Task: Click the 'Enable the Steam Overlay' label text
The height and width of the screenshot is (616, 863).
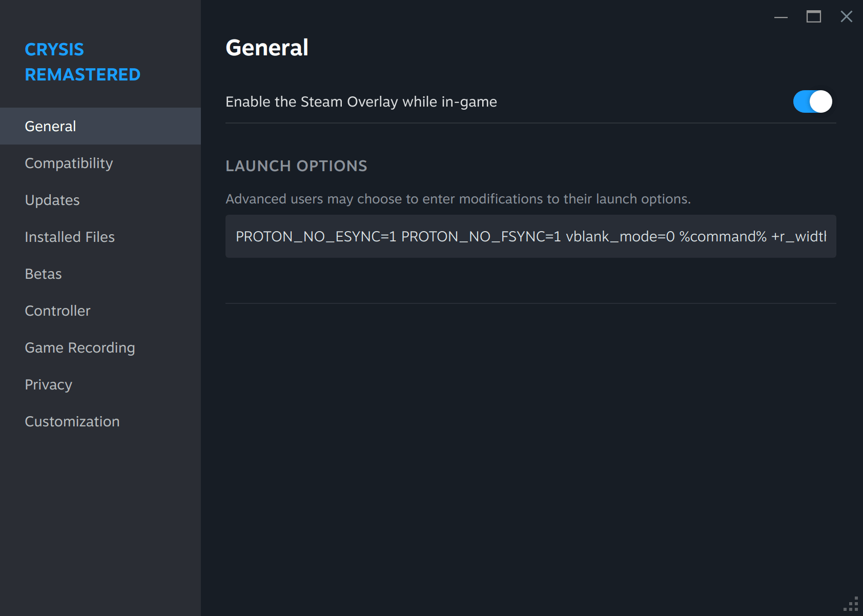Action: (x=361, y=101)
